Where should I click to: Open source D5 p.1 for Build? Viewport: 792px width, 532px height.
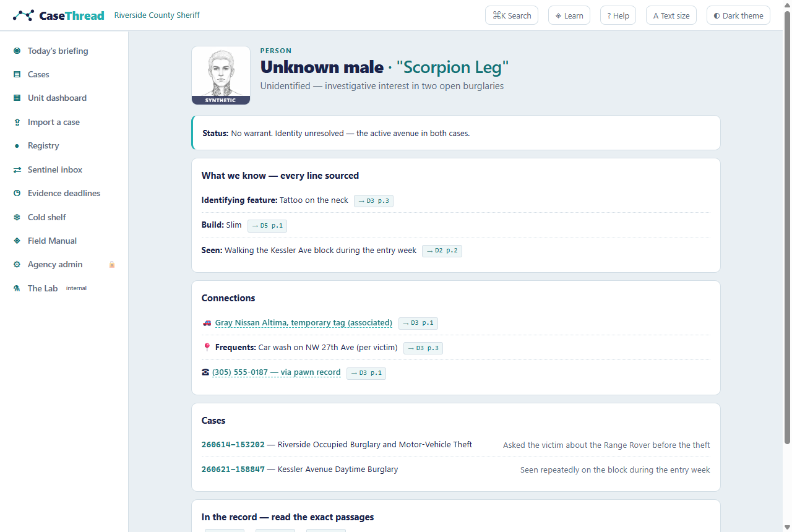267,226
